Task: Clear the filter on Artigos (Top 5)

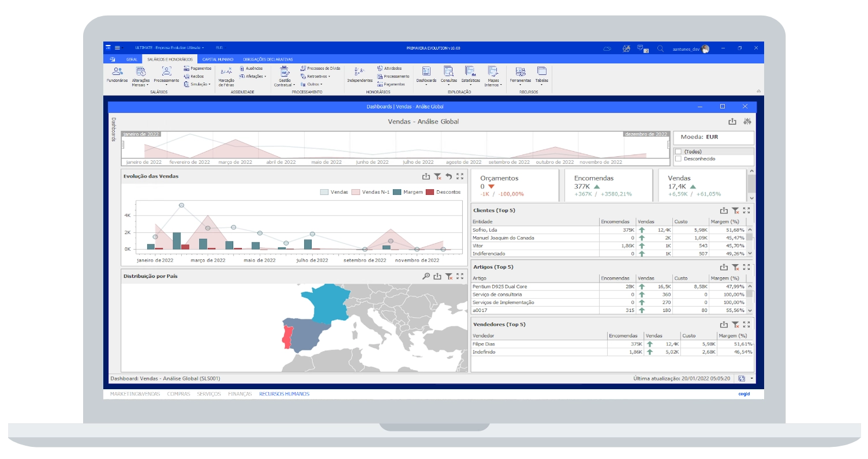Action: [735, 267]
